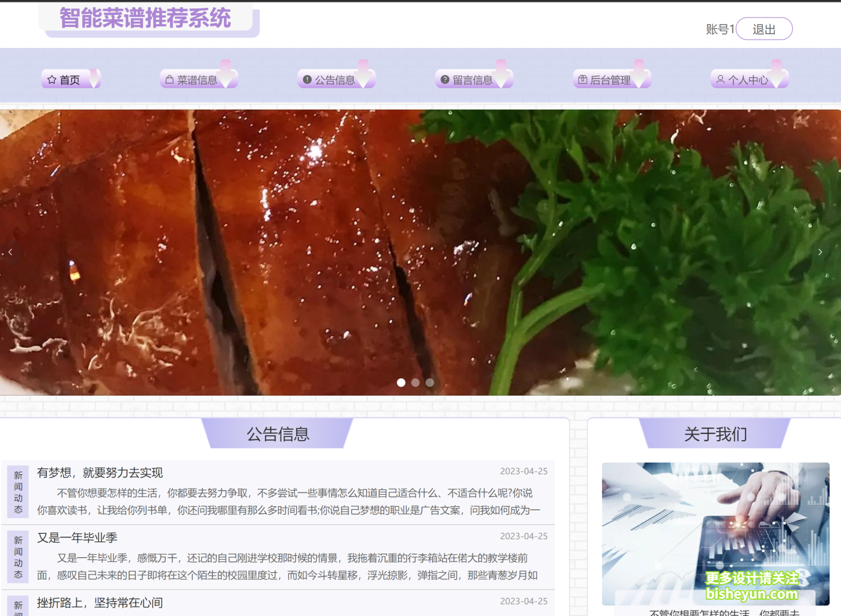The height and width of the screenshot is (616, 841).
Task: Click the question-mark icon on 留言信息 button
Action: pos(445,79)
